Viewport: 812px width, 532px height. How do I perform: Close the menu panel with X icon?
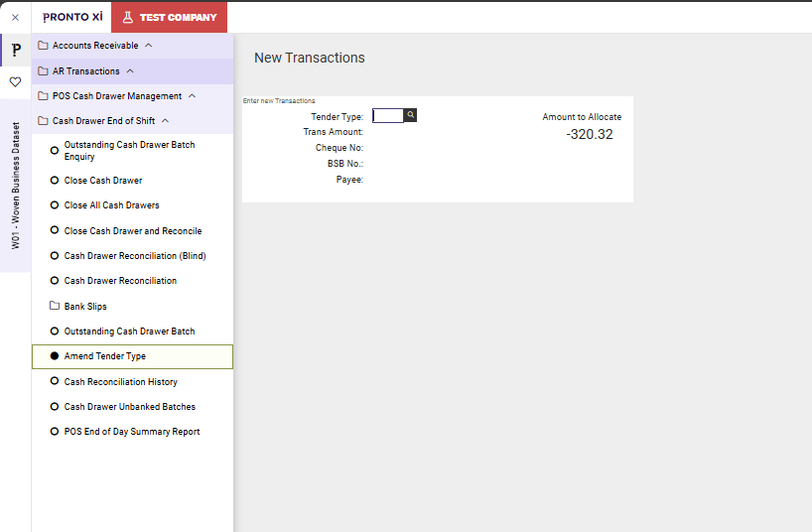15,17
